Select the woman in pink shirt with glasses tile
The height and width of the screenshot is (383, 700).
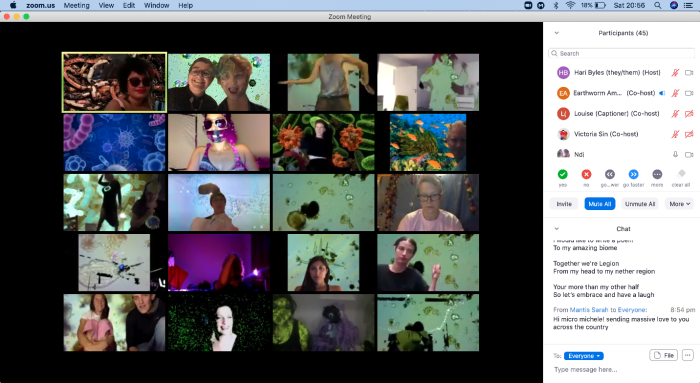pos(428,202)
